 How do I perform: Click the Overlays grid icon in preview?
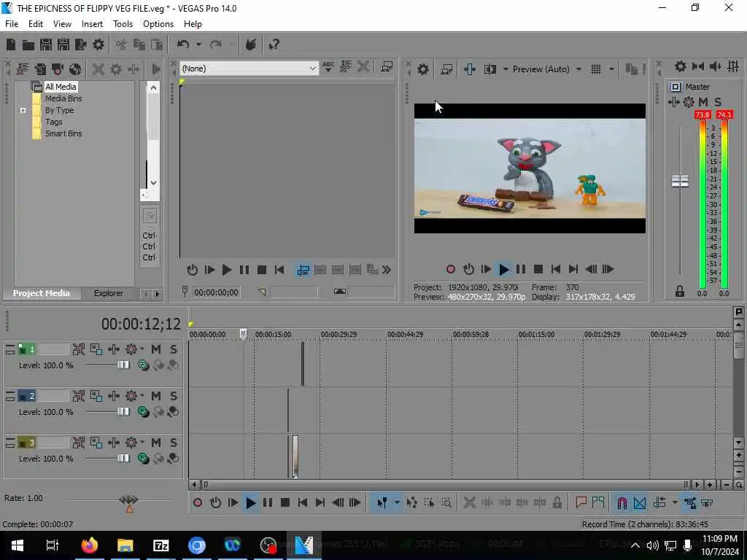[x=595, y=69]
